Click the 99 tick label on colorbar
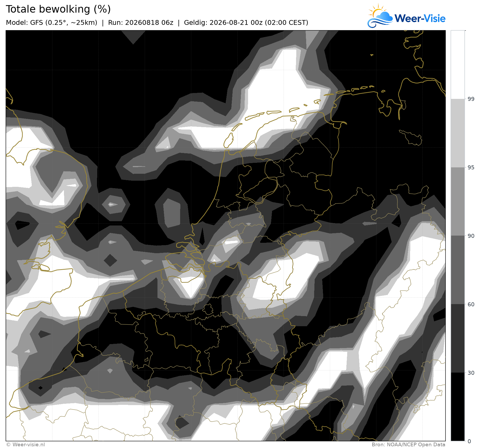 tap(471, 99)
